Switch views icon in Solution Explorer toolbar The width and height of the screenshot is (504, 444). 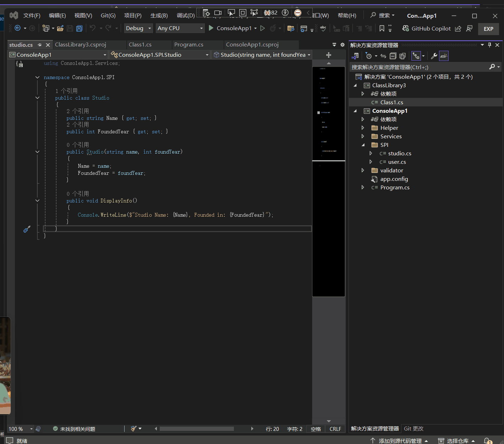click(x=355, y=56)
